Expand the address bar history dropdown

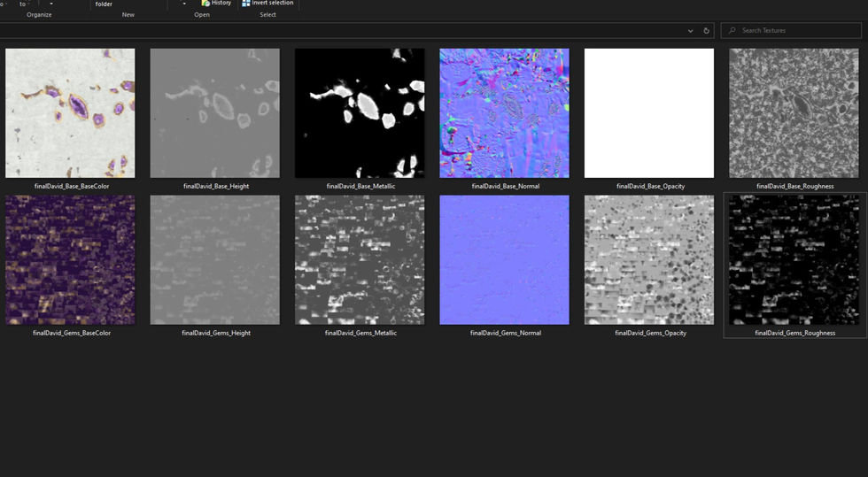(690, 31)
